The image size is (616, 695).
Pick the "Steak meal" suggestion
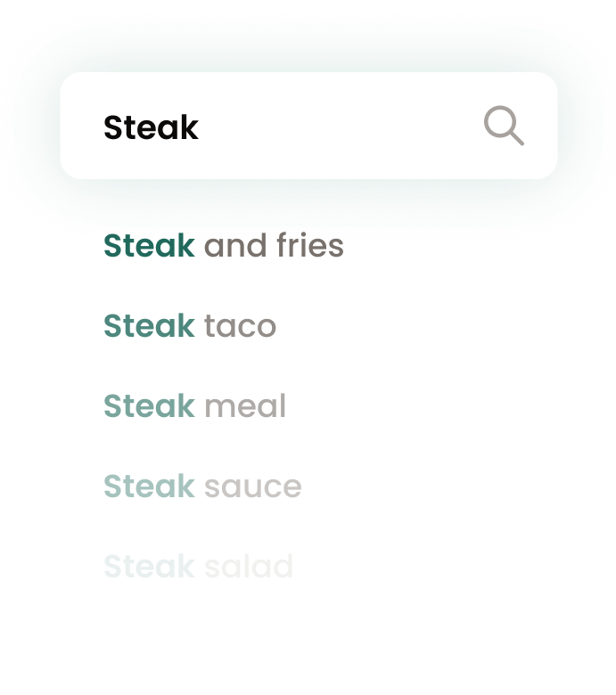[194, 405]
